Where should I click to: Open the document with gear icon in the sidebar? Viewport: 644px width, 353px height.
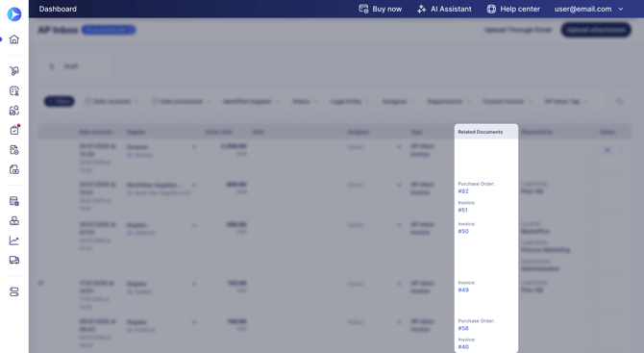(14, 150)
